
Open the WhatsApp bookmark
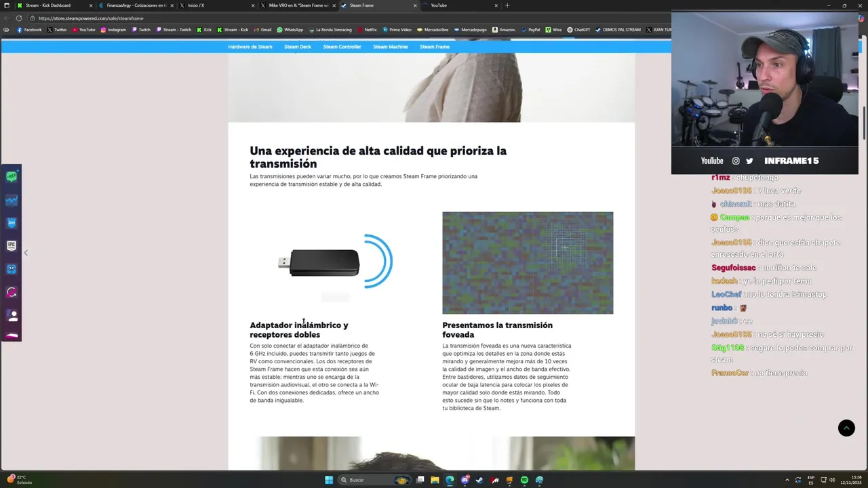pyautogui.click(x=290, y=30)
